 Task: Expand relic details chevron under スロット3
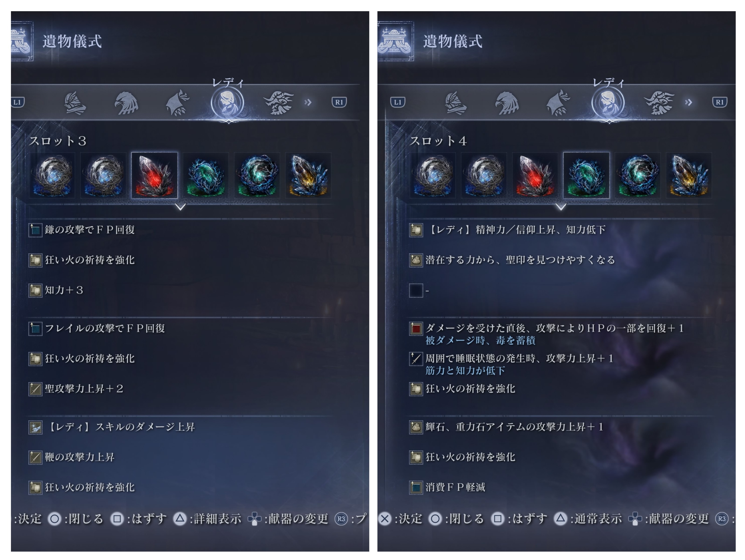180,206
